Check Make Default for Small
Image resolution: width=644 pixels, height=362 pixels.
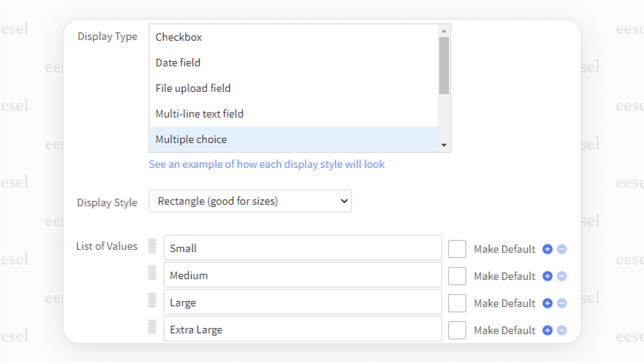[x=457, y=249]
